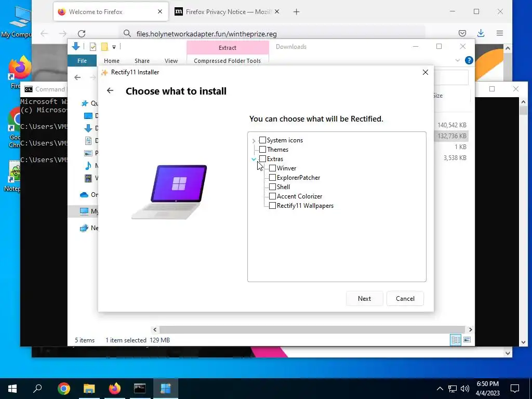Tick the Themes checkbox

point(262,150)
